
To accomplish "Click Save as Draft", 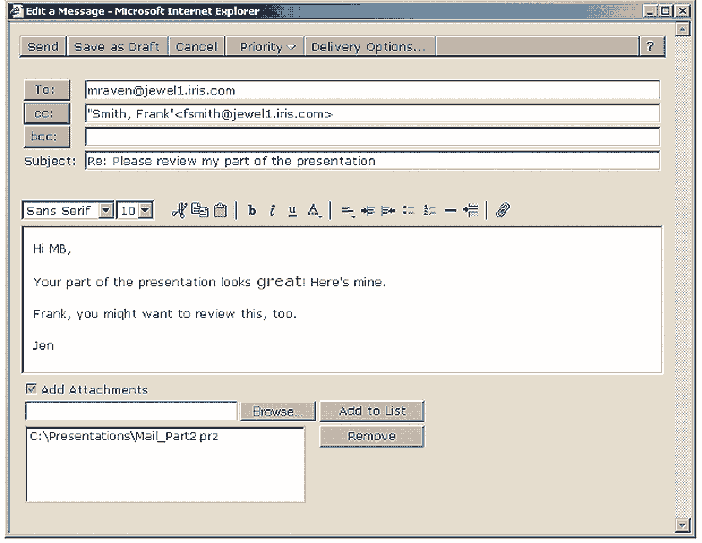I will coord(117,47).
